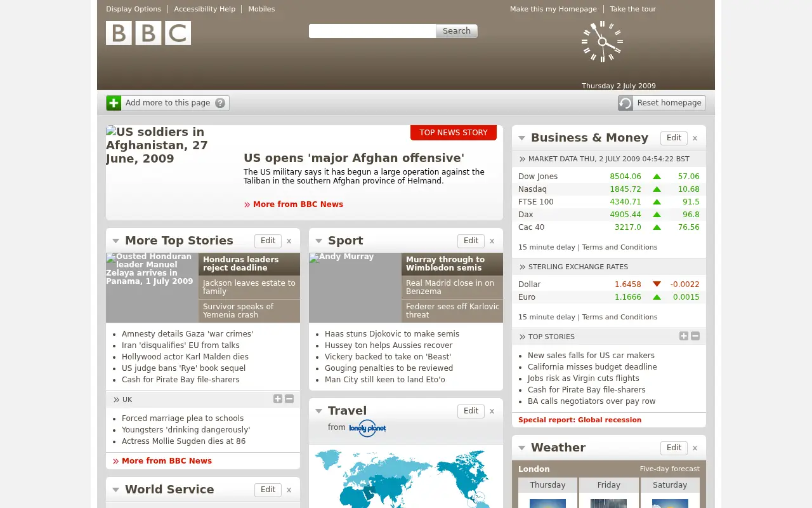
Task: Open Display Options
Action: click(x=133, y=9)
